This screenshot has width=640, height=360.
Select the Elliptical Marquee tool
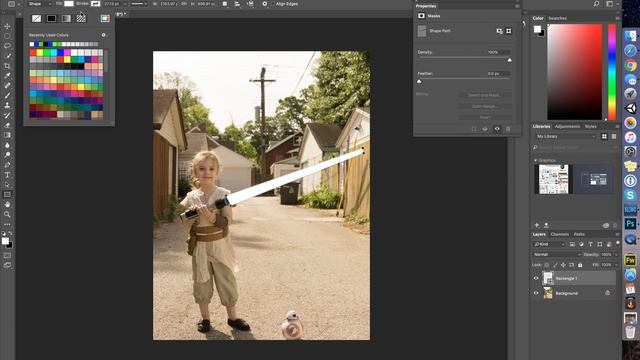pyautogui.click(x=7, y=36)
